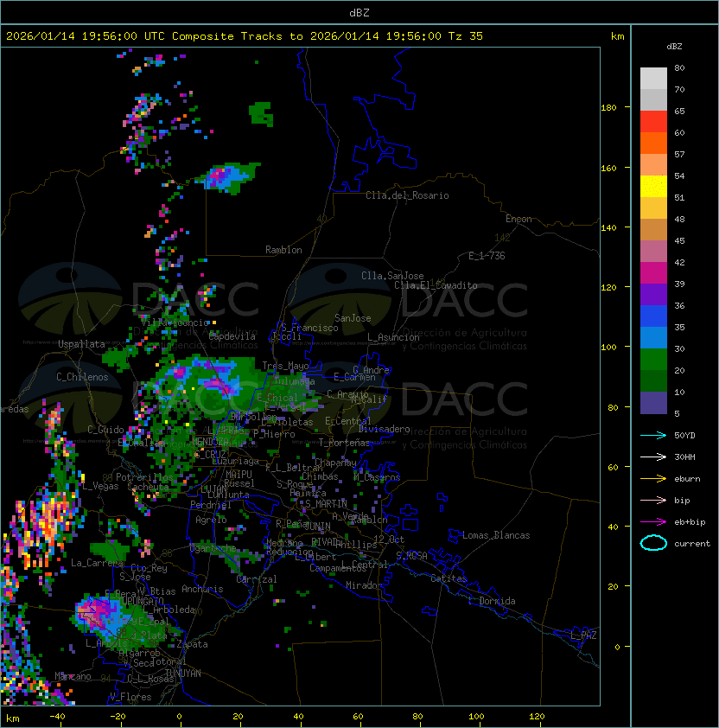The image size is (719, 728).
Task: Click the 'C_Chilenos' map label
Action: [x=82, y=377]
